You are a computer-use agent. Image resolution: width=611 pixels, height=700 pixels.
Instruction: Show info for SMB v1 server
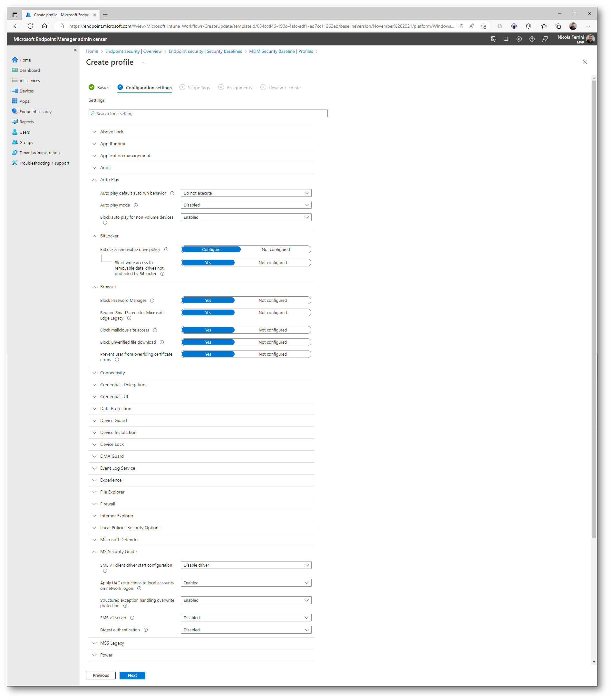tap(132, 618)
